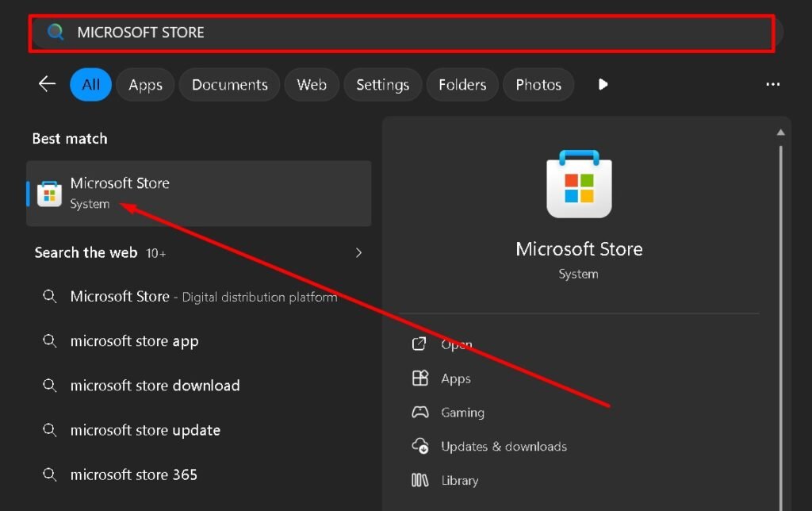Click search icon beside microsoft store app
This screenshot has width=812, height=511.
point(50,341)
